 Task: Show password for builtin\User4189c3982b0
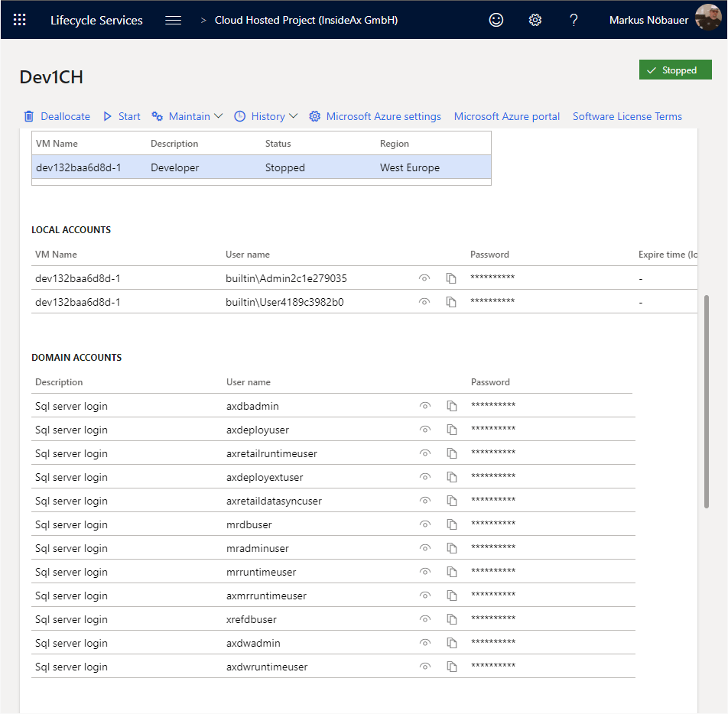tap(424, 302)
